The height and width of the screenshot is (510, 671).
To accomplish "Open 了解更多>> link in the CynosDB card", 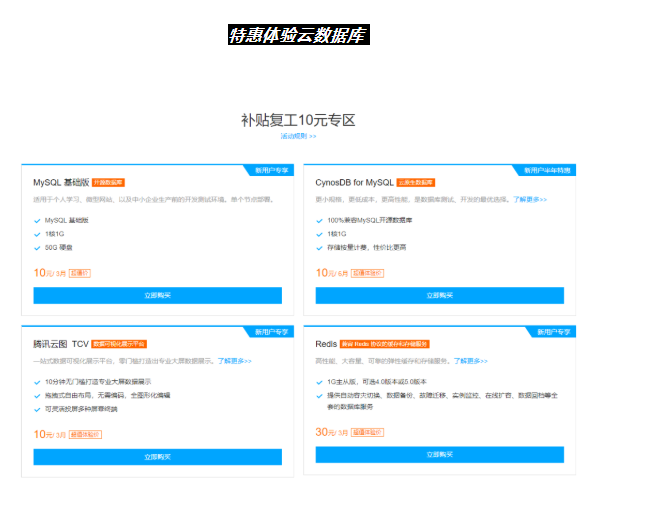I will (530, 199).
